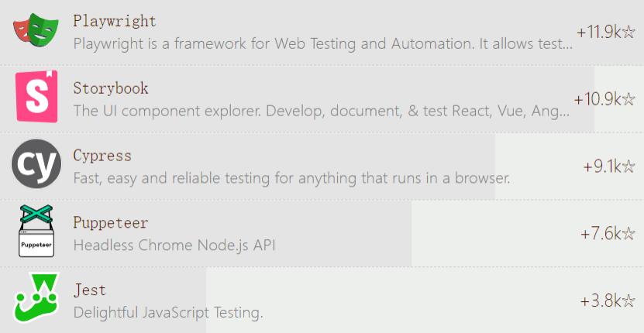Select the Cypress project name
The height and width of the screenshot is (333, 644).
pos(102,155)
